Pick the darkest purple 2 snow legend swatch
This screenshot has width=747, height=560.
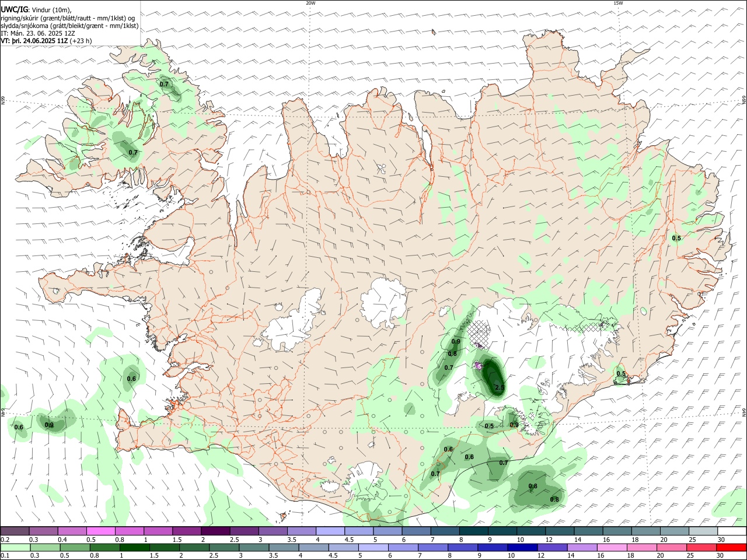(x=215, y=531)
